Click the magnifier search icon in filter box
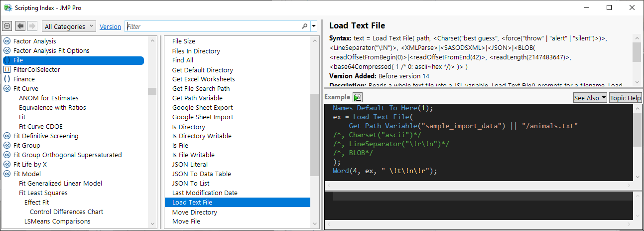Image resolution: width=644 pixels, height=231 pixels. (x=305, y=26)
